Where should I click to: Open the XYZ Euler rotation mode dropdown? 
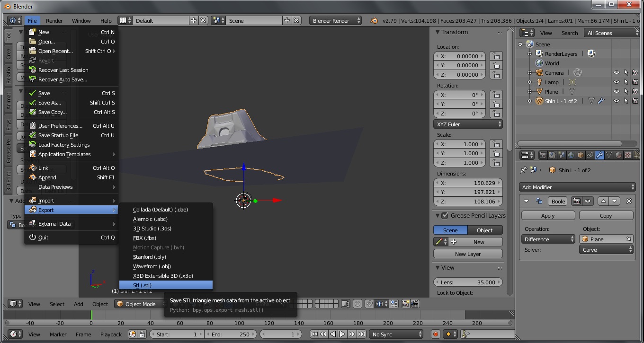pyautogui.click(x=468, y=124)
